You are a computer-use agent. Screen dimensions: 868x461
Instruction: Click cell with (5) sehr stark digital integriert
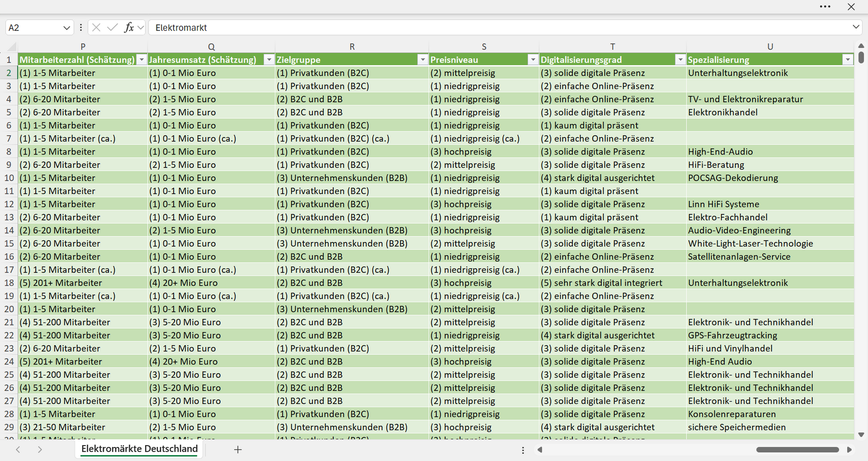612,283
